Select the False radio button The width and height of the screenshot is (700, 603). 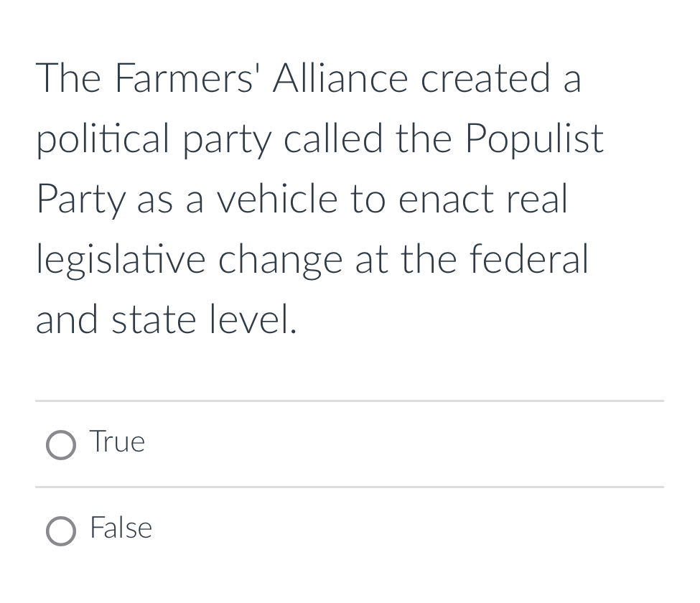61,531
